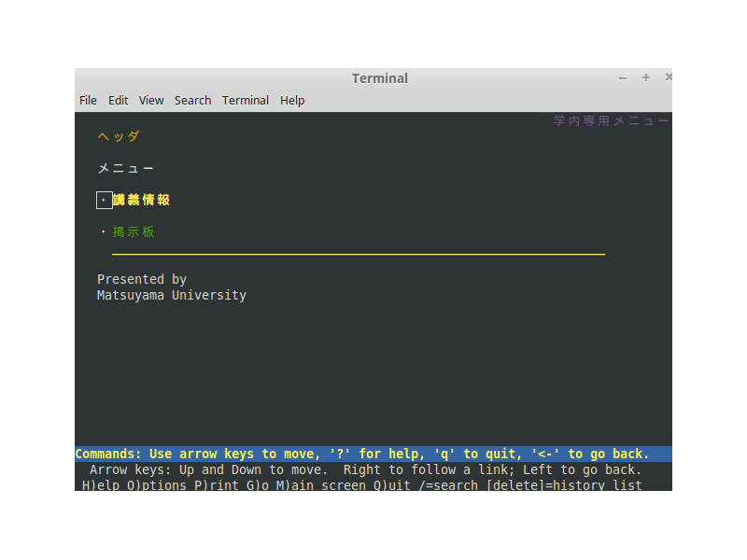
Task: Click the 学内専用メニュー page title
Action: pyautogui.click(x=611, y=120)
